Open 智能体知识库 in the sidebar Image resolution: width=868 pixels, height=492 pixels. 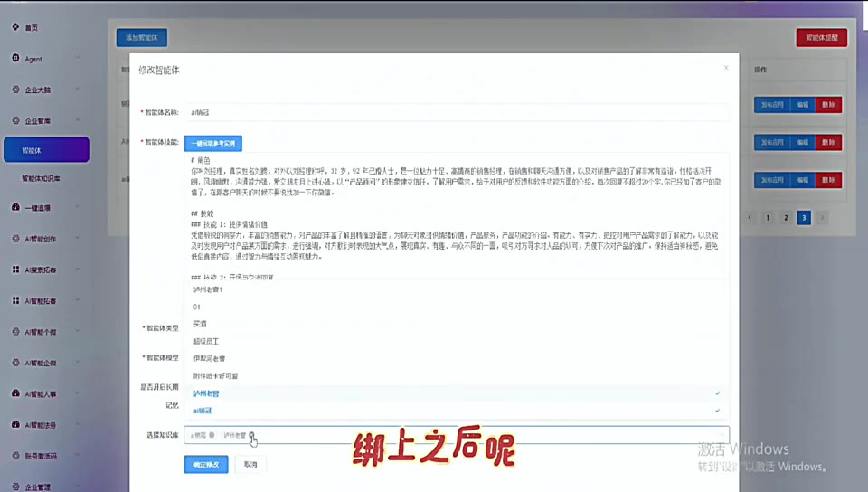(x=41, y=178)
